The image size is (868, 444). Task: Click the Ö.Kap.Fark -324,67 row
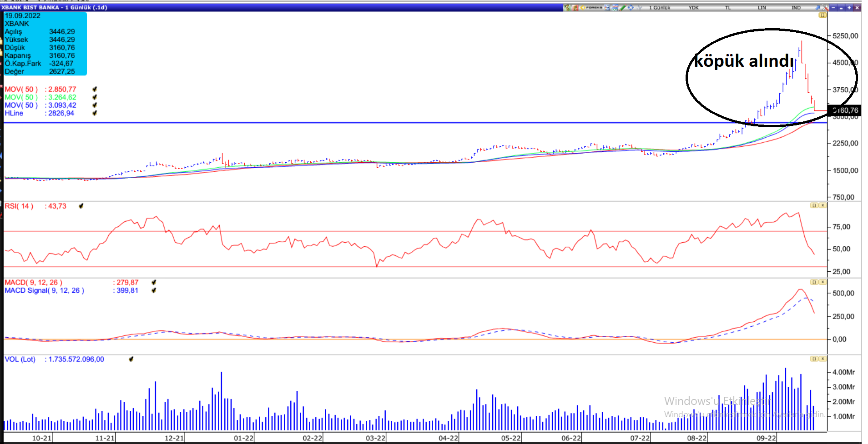click(40, 64)
